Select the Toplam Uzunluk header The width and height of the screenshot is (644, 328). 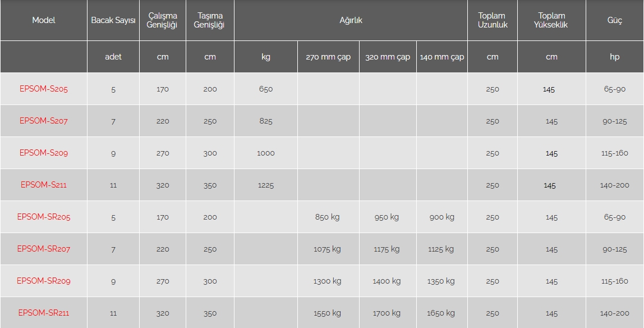pos(492,20)
